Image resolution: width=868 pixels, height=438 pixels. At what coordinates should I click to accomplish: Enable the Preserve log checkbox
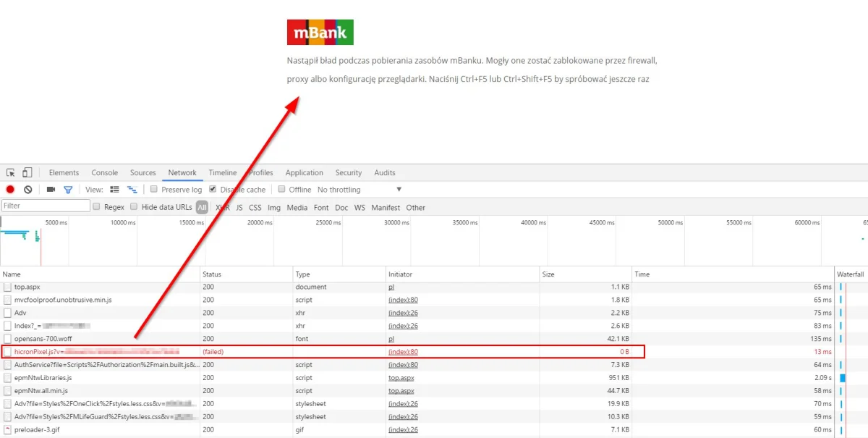154,190
